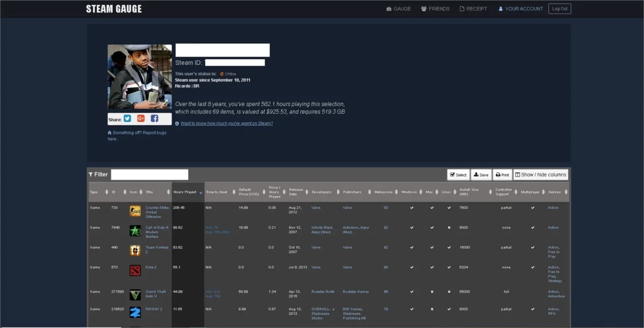Viewport: 644px width, 328px height.
Task: Open Counter-Strike: Global Offensive game icon
Action: click(x=135, y=211)
